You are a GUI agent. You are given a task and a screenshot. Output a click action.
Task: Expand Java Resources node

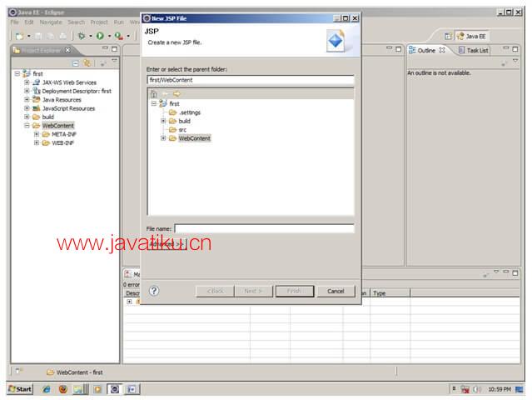point(27,99)
